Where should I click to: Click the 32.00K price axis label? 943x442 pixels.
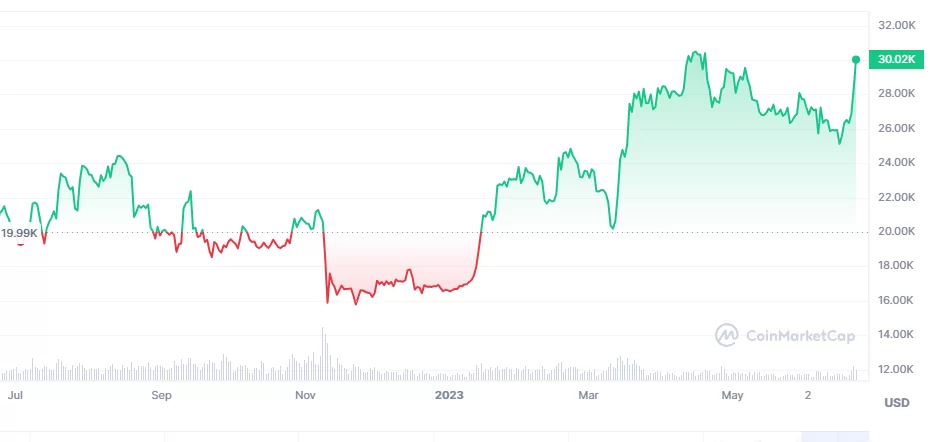897,24
